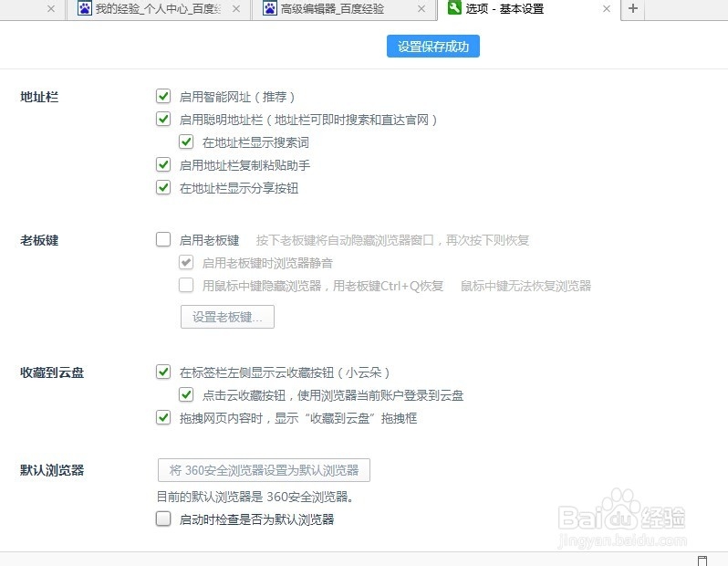Click the 设置老板键... button
This screenshot has width=728, height=566.
(227, 317)
